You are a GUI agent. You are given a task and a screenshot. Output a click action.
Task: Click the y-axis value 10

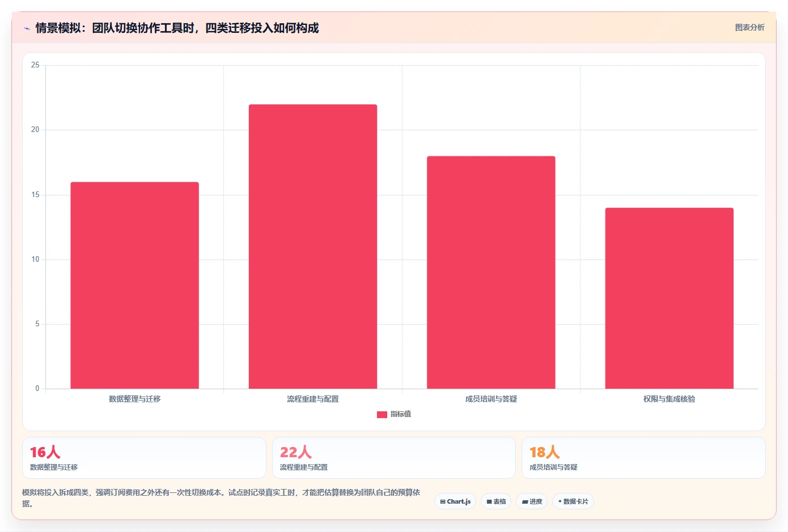click(35, 259)
